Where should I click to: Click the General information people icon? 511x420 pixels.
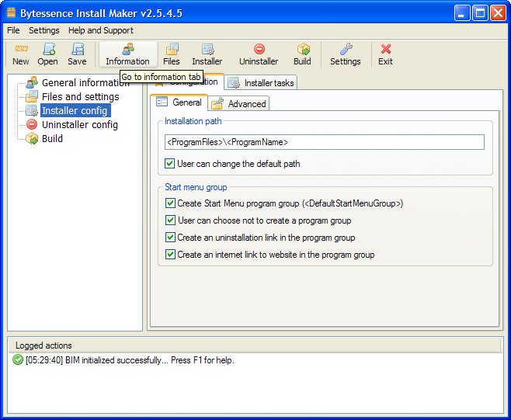click(32, 82)
